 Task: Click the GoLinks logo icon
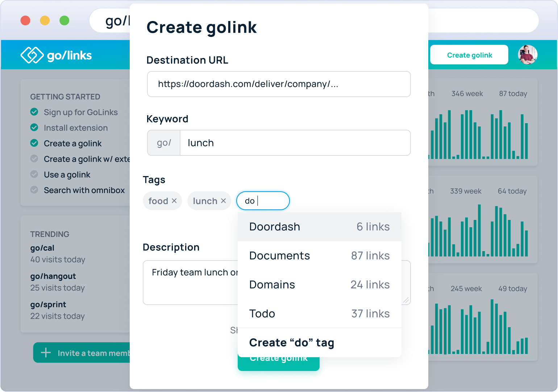tap(32, 55)
